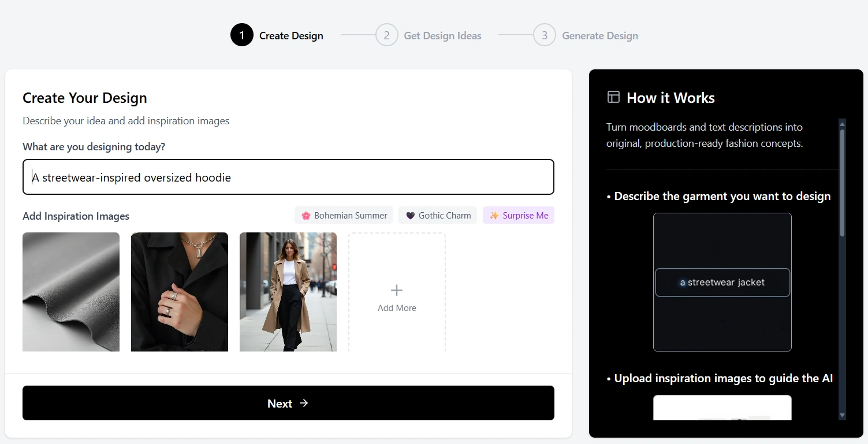Focus the design description input field
Viewport: 868px width, 444px height.
[x=288, y=177]
